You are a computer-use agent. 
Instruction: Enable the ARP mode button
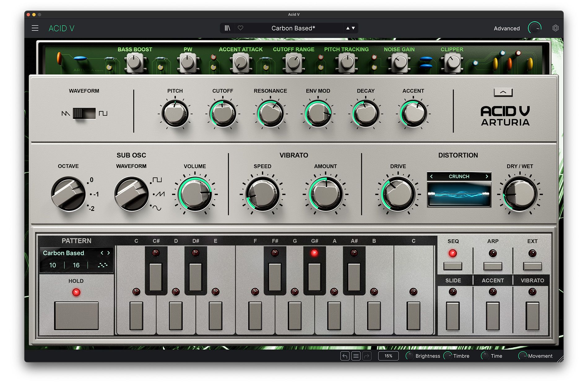tap(493, 266)
